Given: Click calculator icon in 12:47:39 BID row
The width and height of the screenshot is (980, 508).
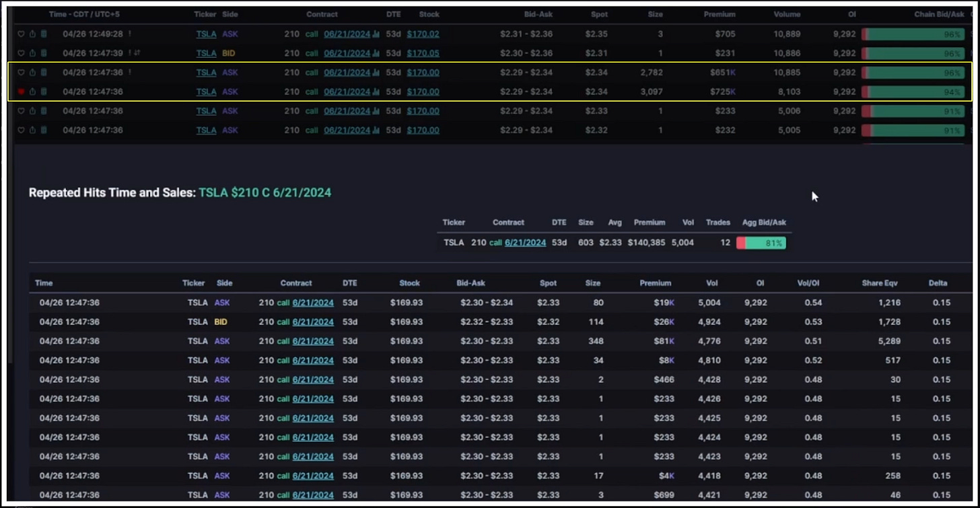Looking at the screenshot, I should (44, 53).
